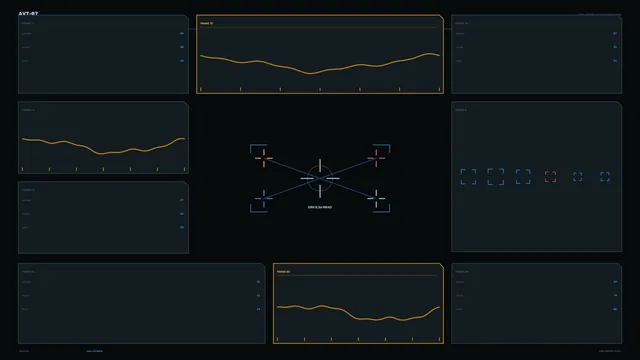
Task: Select the orange crosshair marker in the center view
Action: coord(264,158)
